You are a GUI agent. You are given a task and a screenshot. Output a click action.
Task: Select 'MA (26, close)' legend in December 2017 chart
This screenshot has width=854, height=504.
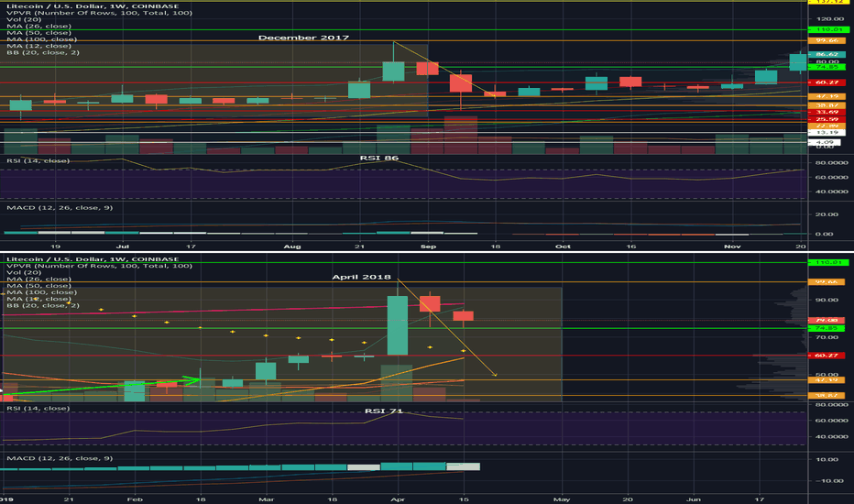38,27
